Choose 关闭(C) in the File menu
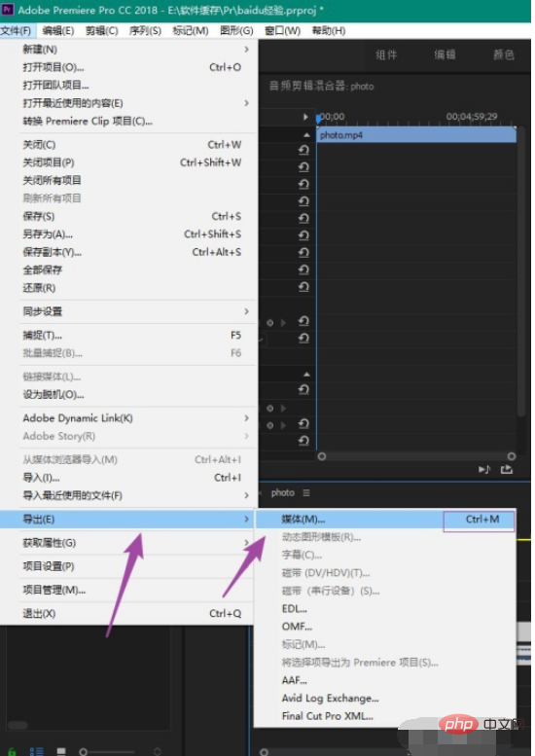535x756 pixels. pyautogui.click(x=128, y=145)
